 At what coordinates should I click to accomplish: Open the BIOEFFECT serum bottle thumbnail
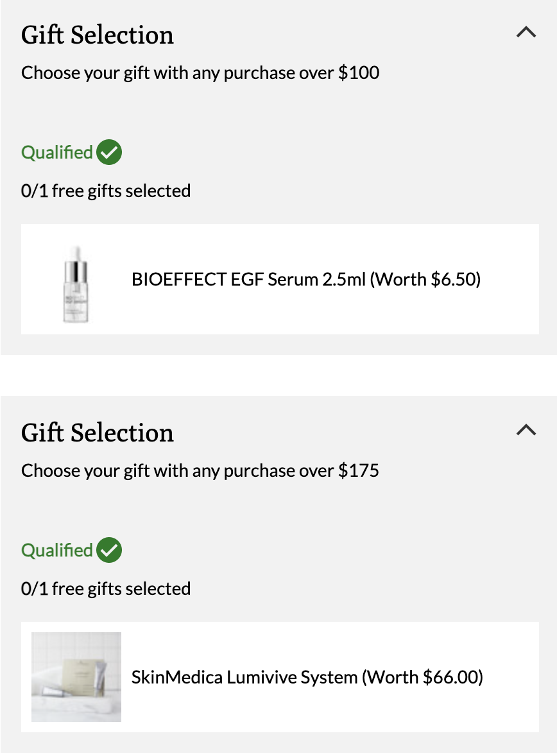76,284
